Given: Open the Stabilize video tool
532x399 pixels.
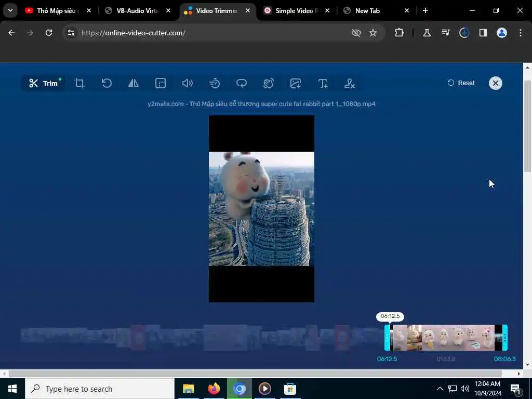Looking at the screenshot, I should coord(269,83).
